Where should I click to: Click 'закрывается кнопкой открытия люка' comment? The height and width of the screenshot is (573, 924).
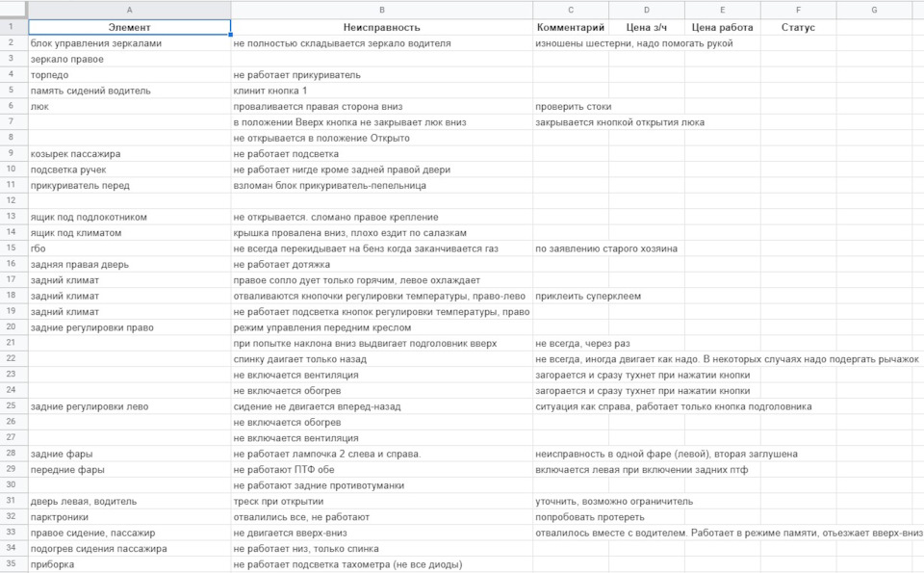point(620,122)
